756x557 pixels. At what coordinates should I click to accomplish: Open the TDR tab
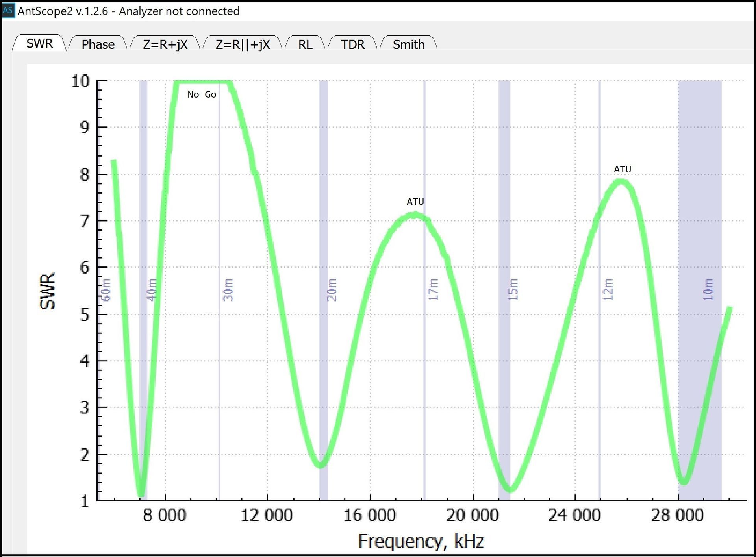click(x=352, y=44)
